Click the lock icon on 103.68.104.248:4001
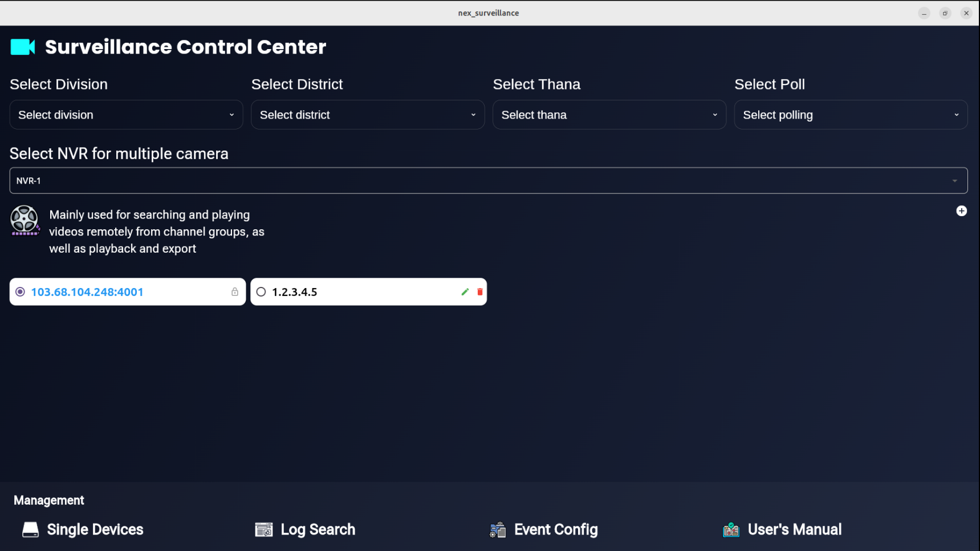The height and width of the screenshot is (551, 980). click(x=235, y=292)
